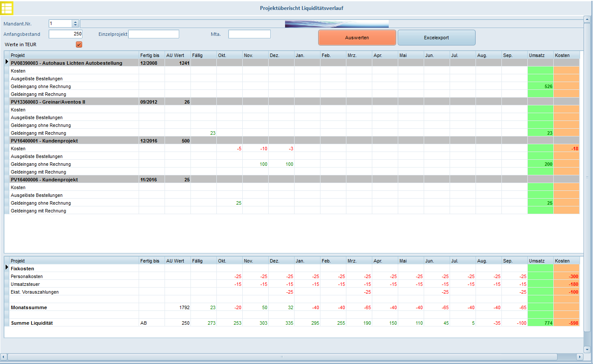Focus the Anfangsbestand input field
This screenshot has width=593, height=364.
click(65, 34)
